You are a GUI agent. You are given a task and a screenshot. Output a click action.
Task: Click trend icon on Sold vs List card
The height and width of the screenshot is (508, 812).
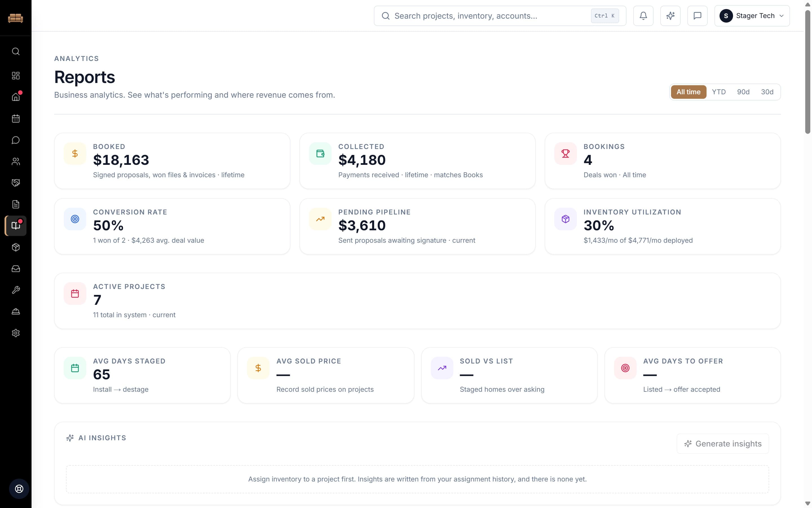pos(442,368)
